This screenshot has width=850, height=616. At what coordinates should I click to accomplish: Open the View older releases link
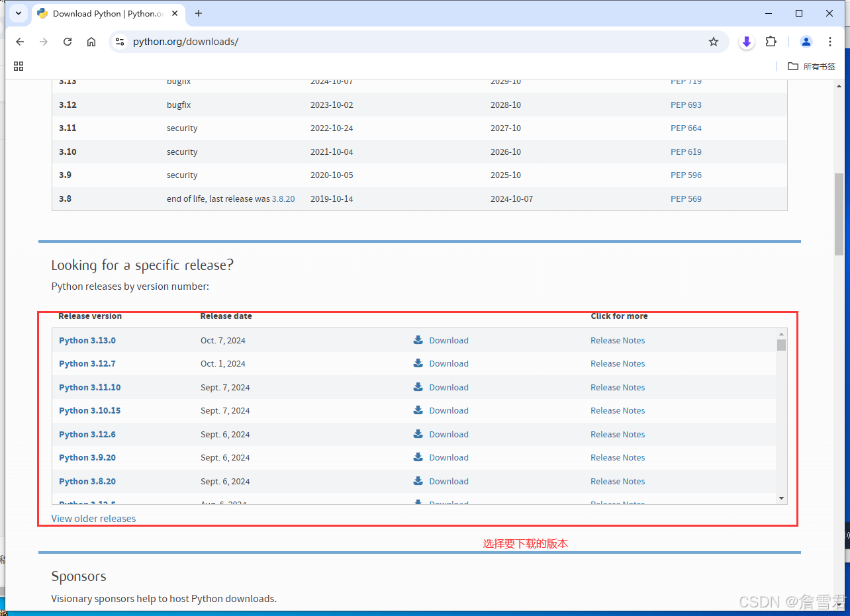click(93, 519)
